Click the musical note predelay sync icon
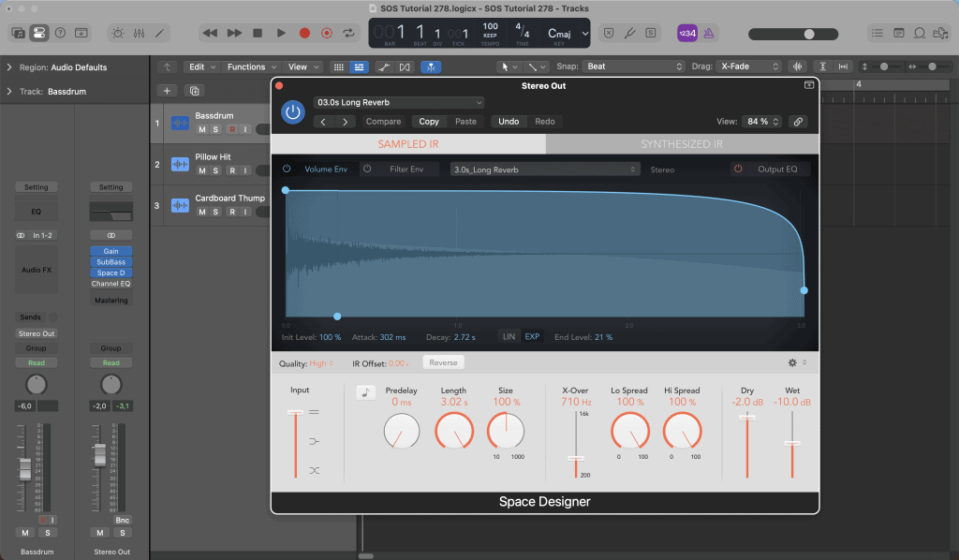This screenshot has width=959, height=560. pos(365,392)
